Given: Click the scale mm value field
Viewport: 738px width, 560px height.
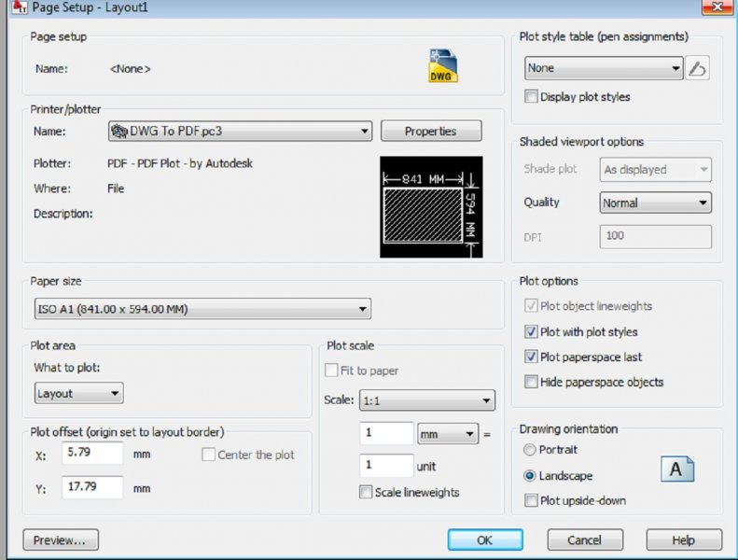Looking at the screenshot, I should (x=386, y=433).
